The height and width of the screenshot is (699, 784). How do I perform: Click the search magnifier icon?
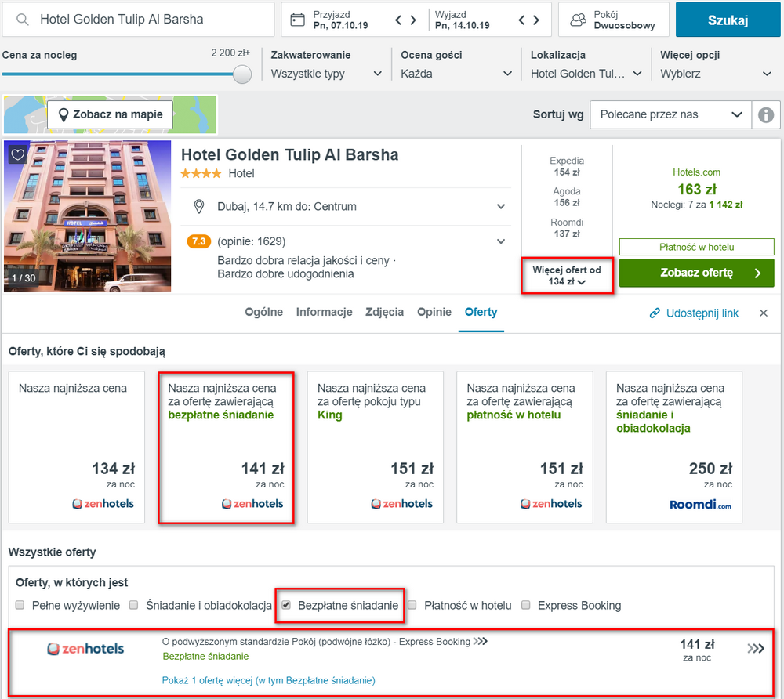tap(23, 20)
